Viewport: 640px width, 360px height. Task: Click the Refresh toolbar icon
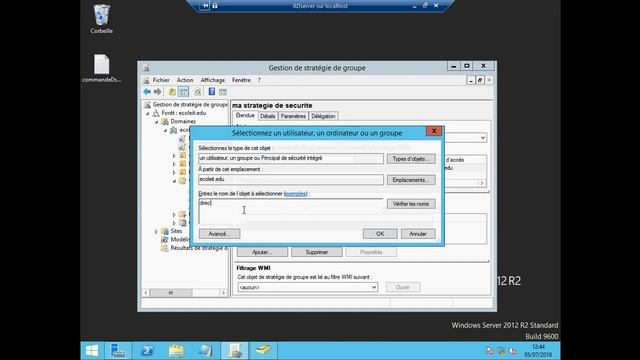pos(198,92)
